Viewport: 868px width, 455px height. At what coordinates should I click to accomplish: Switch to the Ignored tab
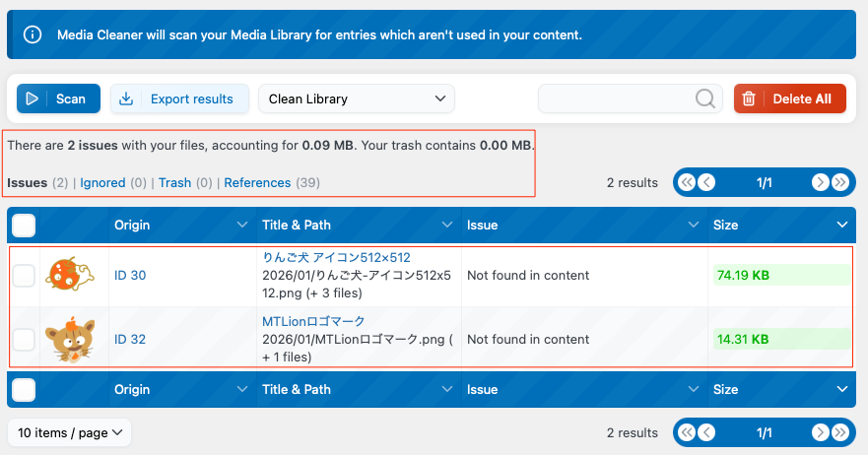click(x=102, y=182)
